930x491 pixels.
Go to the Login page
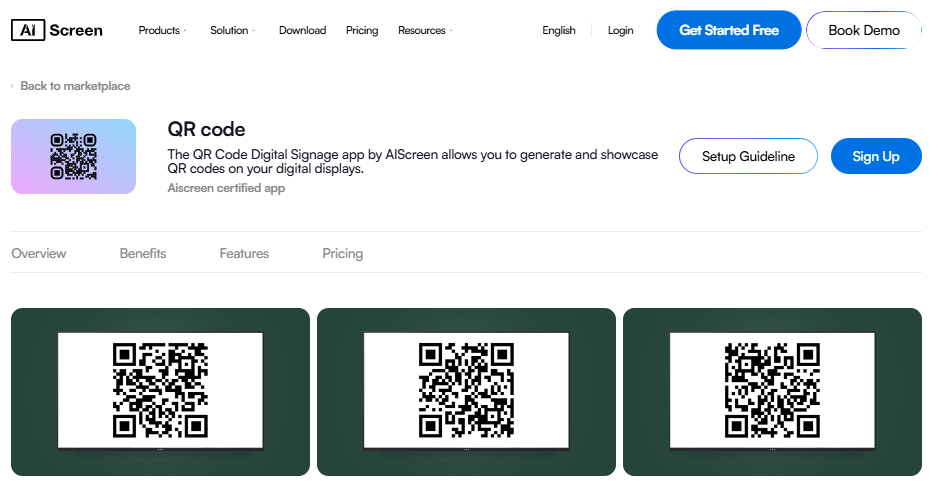(x=620, y=30)
